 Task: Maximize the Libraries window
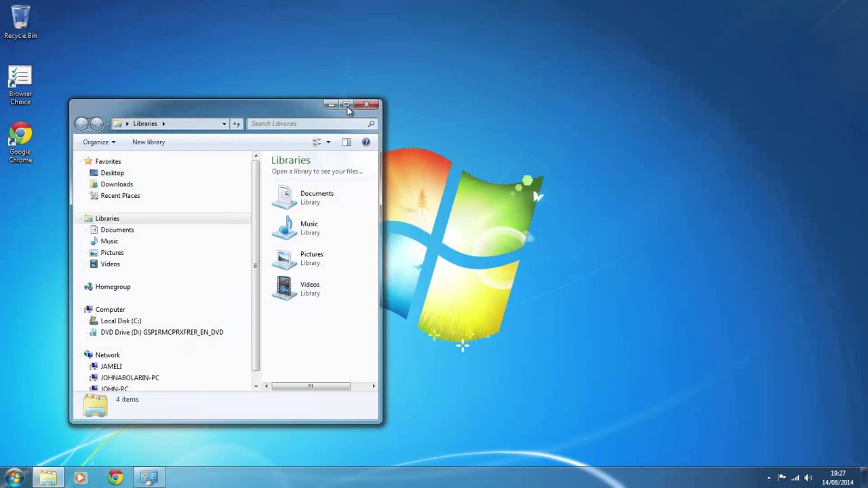pos(346,104)
